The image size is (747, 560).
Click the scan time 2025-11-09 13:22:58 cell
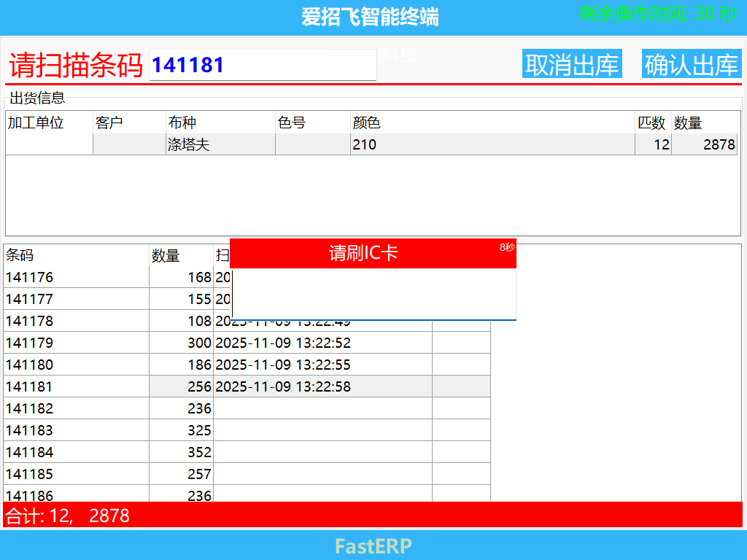[284, 386]
